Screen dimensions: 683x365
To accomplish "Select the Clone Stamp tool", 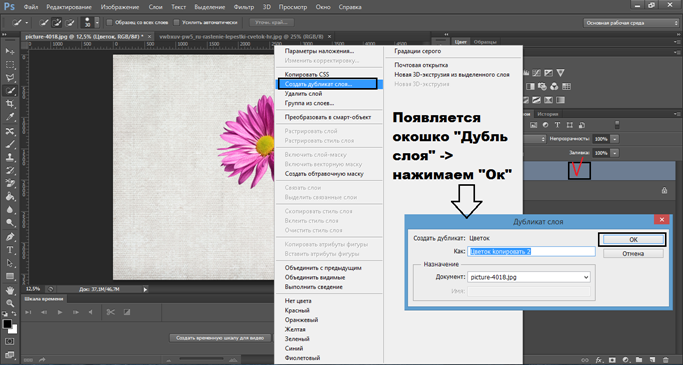I will [10, 157].
